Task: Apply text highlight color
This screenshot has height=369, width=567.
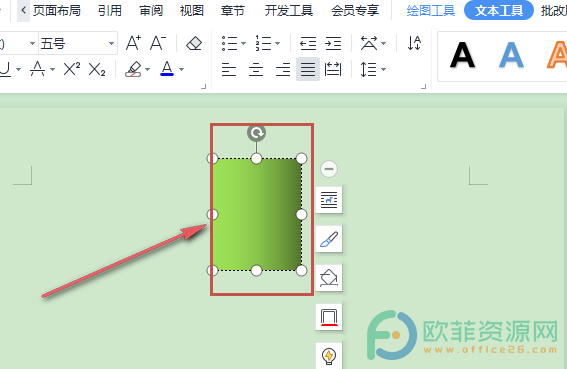Action: tap(133, 69)
